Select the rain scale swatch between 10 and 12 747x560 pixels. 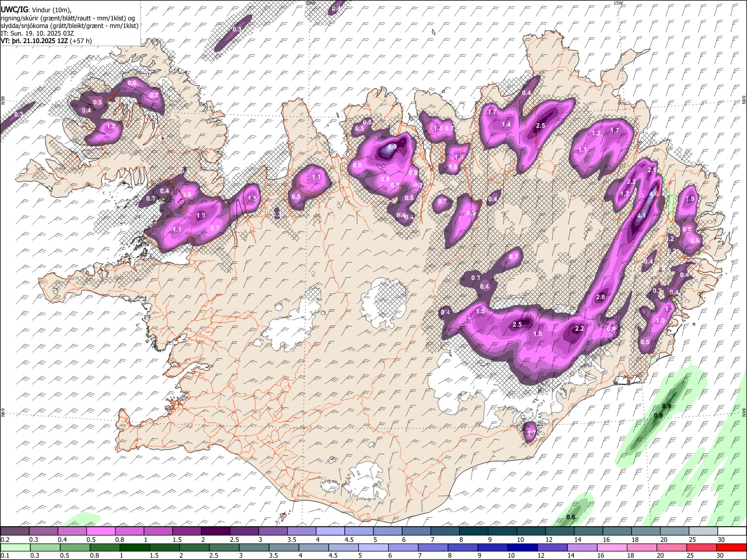[523, 547]
